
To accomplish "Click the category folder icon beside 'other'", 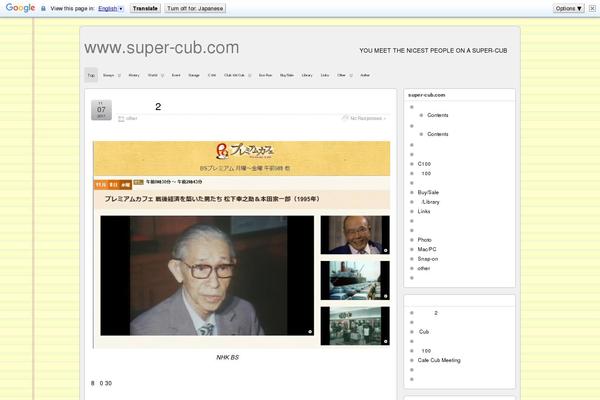I will coord(121,119).
